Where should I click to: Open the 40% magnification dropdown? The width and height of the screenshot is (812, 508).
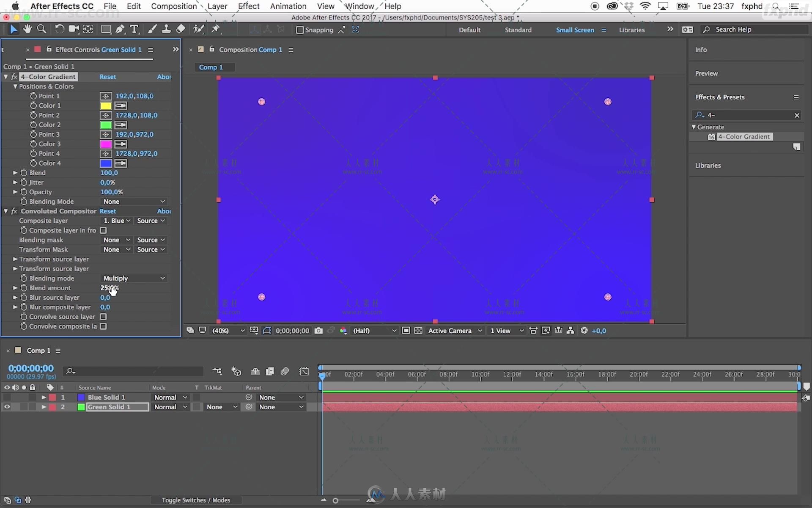(228, 331)
